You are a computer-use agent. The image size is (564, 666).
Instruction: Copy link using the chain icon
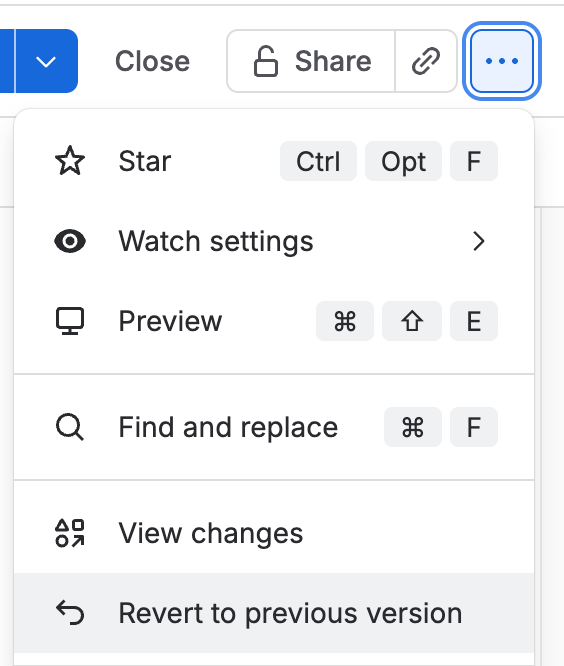tap(426, 61)
